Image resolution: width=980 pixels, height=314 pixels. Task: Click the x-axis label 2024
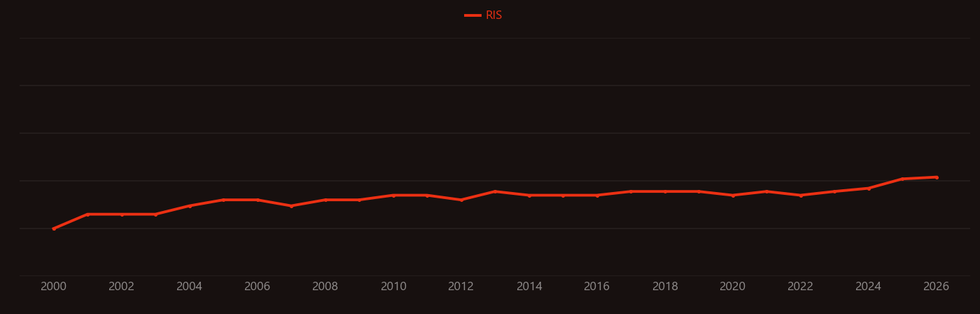point(869,287)
